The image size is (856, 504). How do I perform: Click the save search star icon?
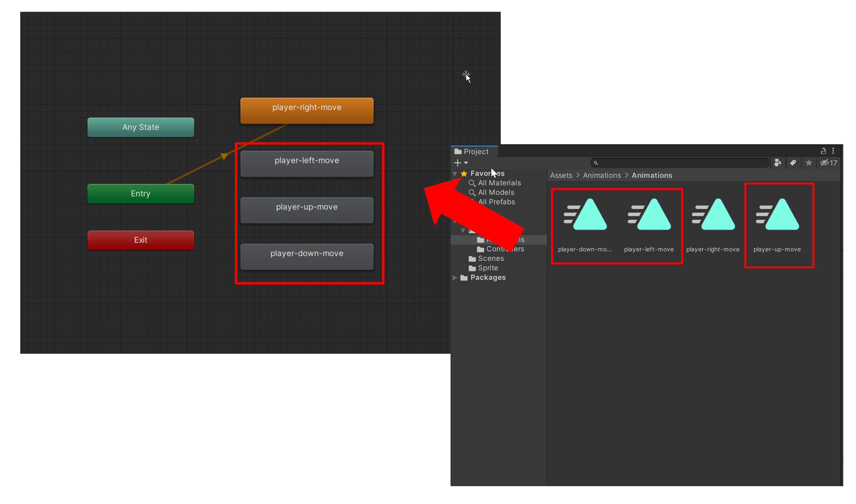pos(809,163)
